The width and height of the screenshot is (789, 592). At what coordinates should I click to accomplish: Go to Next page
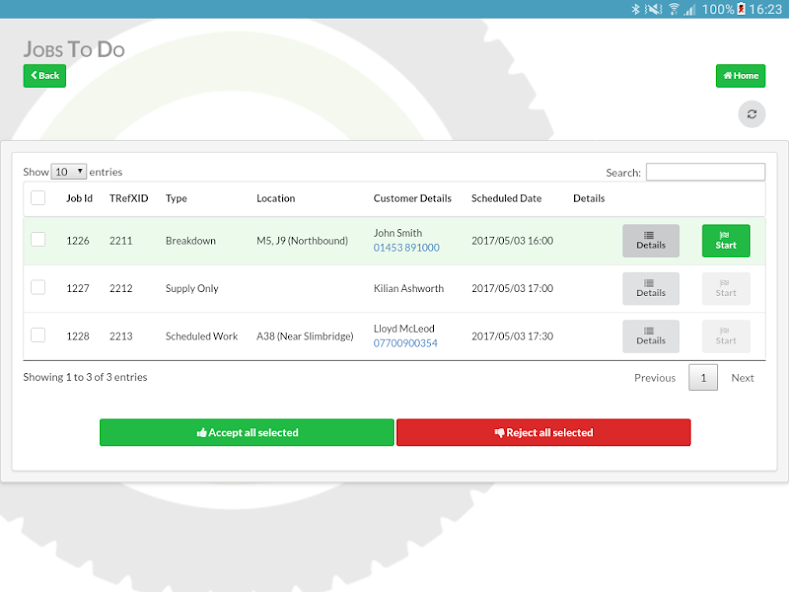tap(742, 378)
